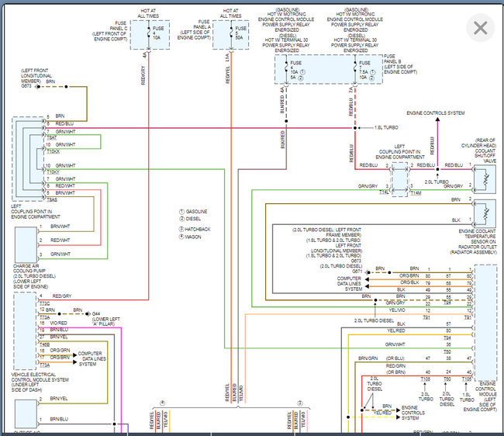
Task: Click the G671 ground label
Action: [x=357, y=272]
